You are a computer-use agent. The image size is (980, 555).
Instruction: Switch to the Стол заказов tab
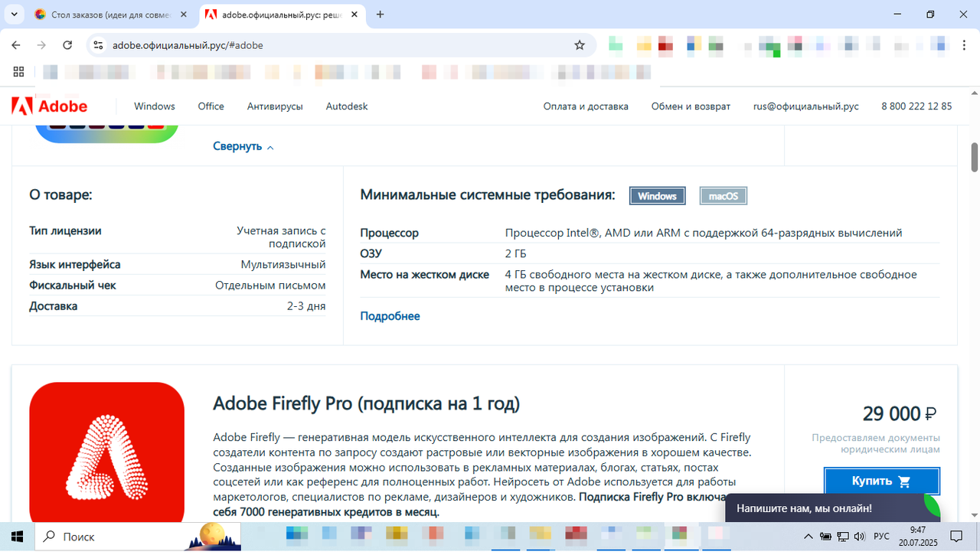click(112, 15)
